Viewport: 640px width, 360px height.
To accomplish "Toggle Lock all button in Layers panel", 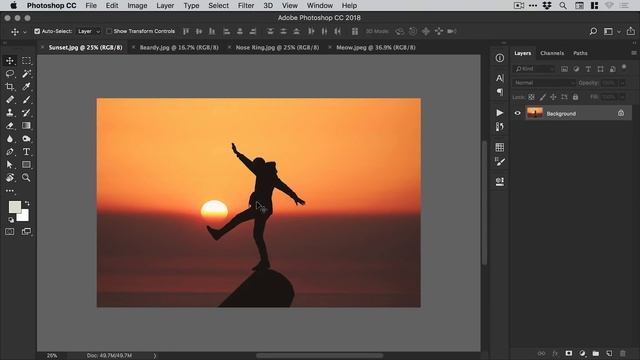I will click(575, 97).
